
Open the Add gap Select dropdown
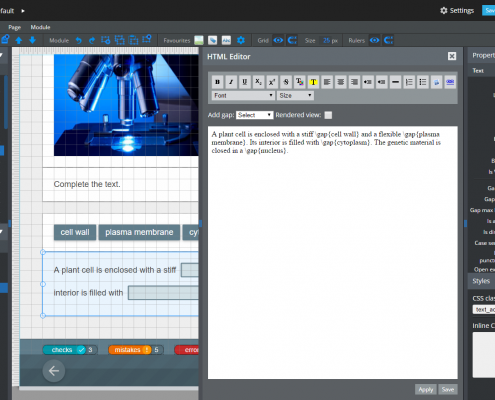254,115
